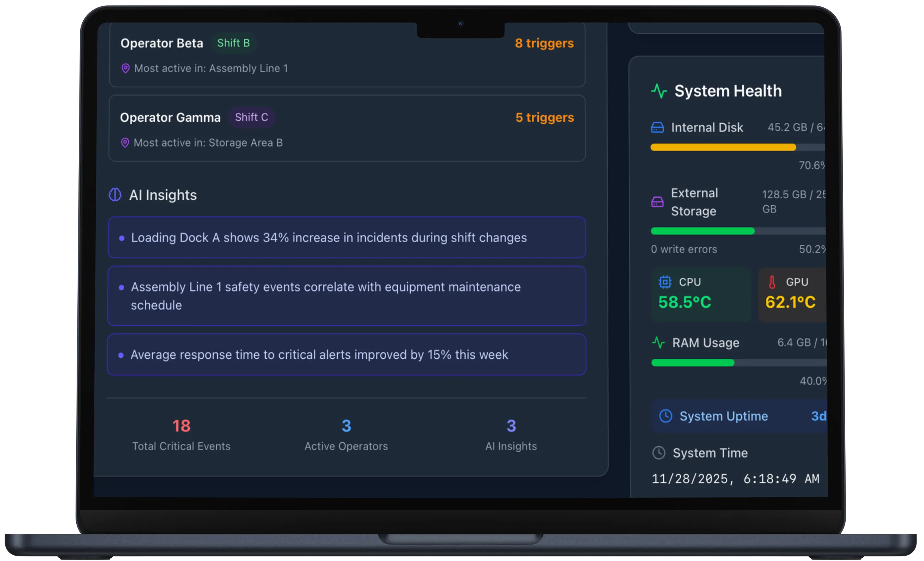Click the RAM Usage activity icon
The height and width of the screenshot is (561, 924).
pos(658,343)
